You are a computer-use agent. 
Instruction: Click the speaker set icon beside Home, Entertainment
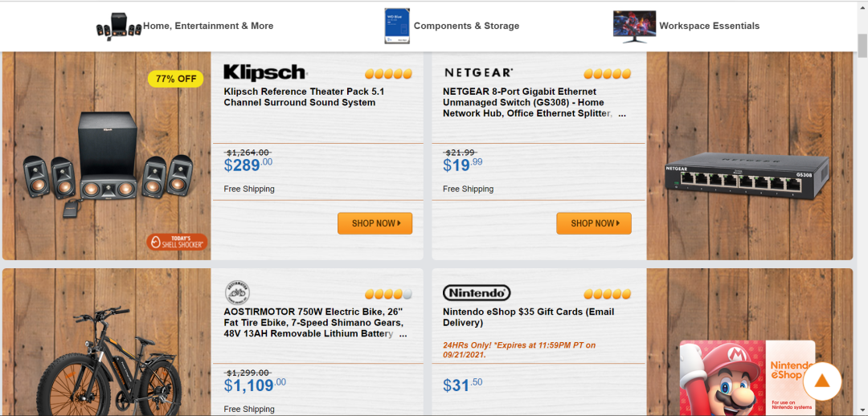point(119,26)
